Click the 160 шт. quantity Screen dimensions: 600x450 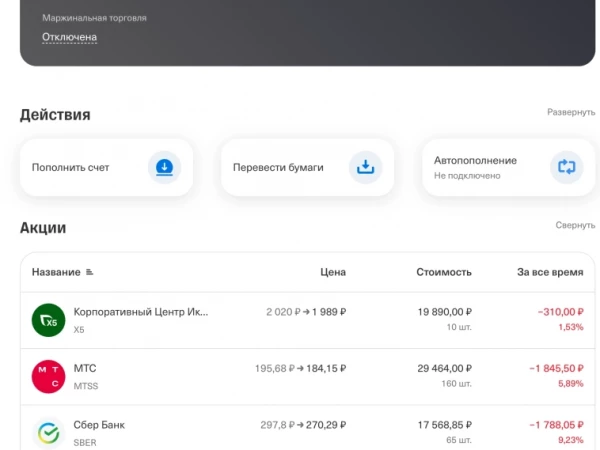[457, 383]
